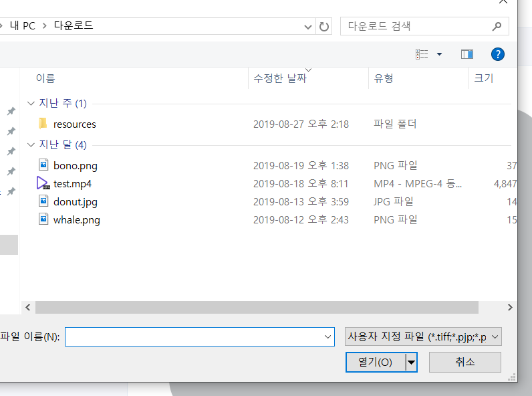The width and height of the screenshot is (532, 396).
Task: Close the file open dialog
Action: (x=503, y=2)
